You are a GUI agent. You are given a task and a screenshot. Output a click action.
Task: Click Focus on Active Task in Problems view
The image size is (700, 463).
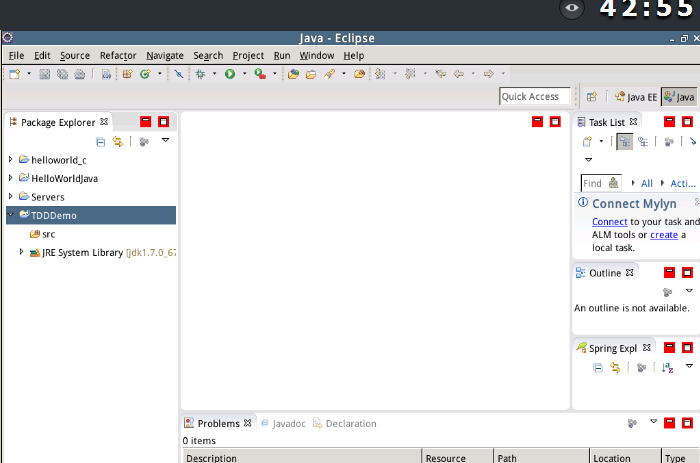[632, 423]
